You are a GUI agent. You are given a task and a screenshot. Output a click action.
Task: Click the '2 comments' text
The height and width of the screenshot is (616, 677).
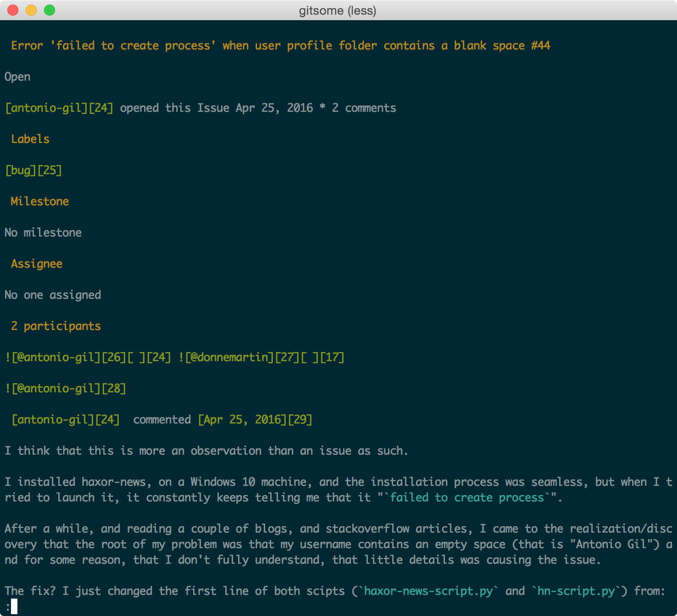click(x=364, y=108)
